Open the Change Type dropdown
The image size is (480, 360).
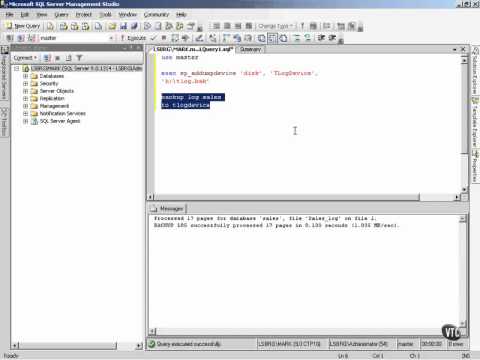click(276, 26)
